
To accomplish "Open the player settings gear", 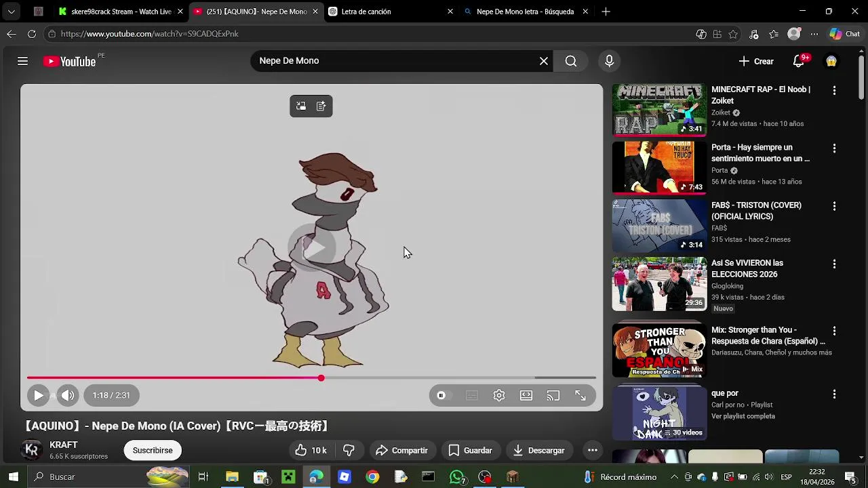I will coord(499,395).
